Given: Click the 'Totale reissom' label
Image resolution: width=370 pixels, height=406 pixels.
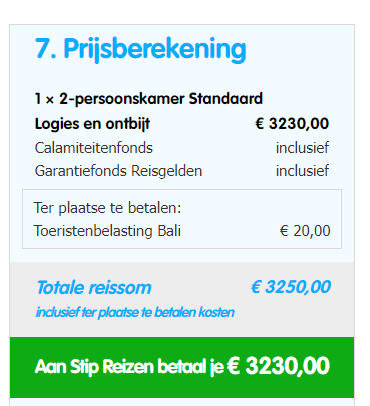Looking at the screenshot, I should point(94,287).
